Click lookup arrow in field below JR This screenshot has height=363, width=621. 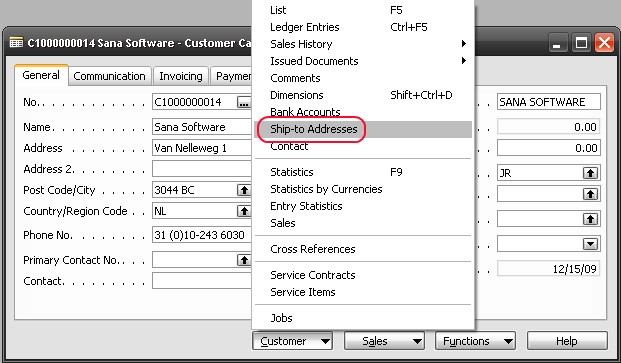click(590, 194)
